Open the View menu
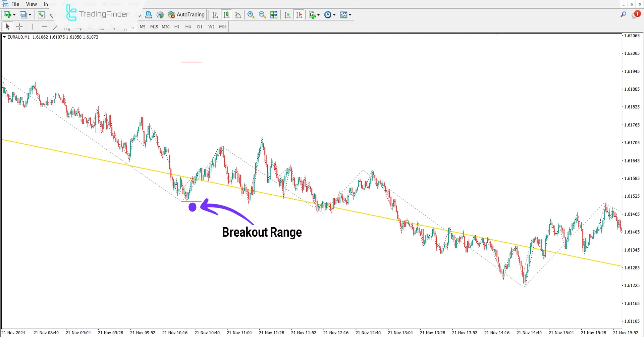Viewport: 644px width, 337px height. 31,4
